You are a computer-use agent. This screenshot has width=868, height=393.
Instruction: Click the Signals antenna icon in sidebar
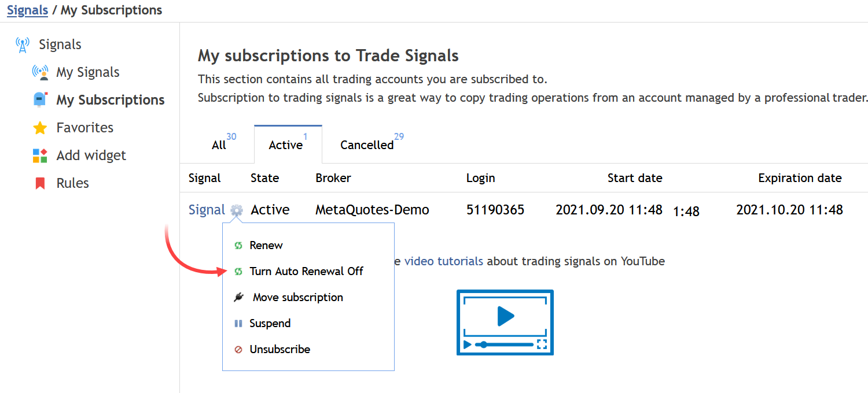(22, 43)
